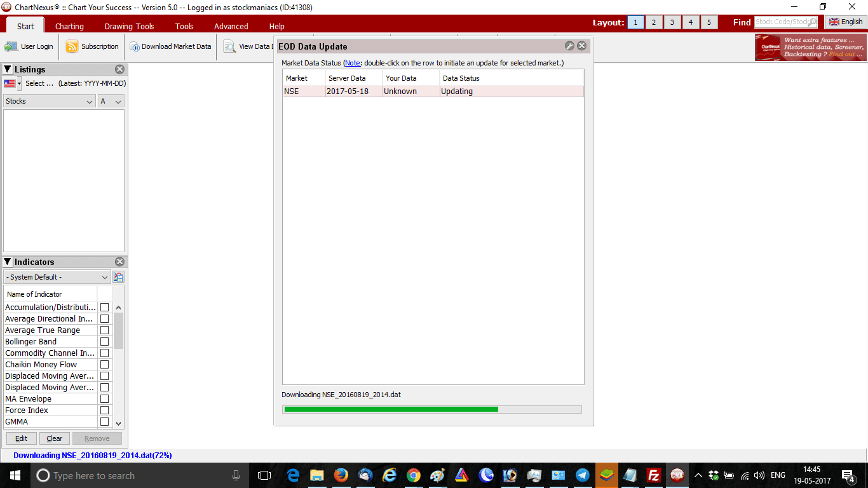868x488 pixels.
Task: Click the pin icon in EOD Data Update
Action: tap(569, 46)
